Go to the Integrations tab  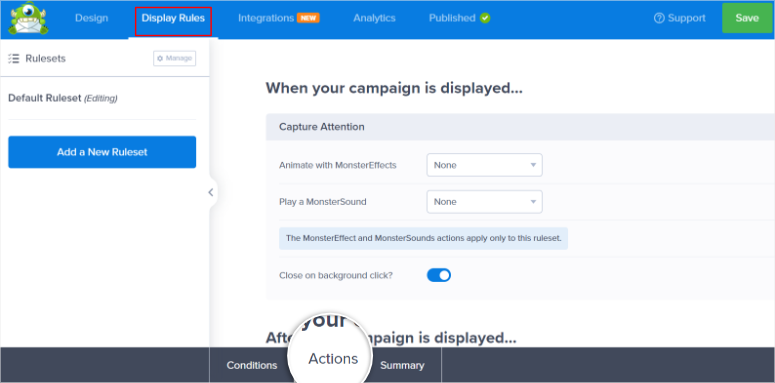point(266,18)
